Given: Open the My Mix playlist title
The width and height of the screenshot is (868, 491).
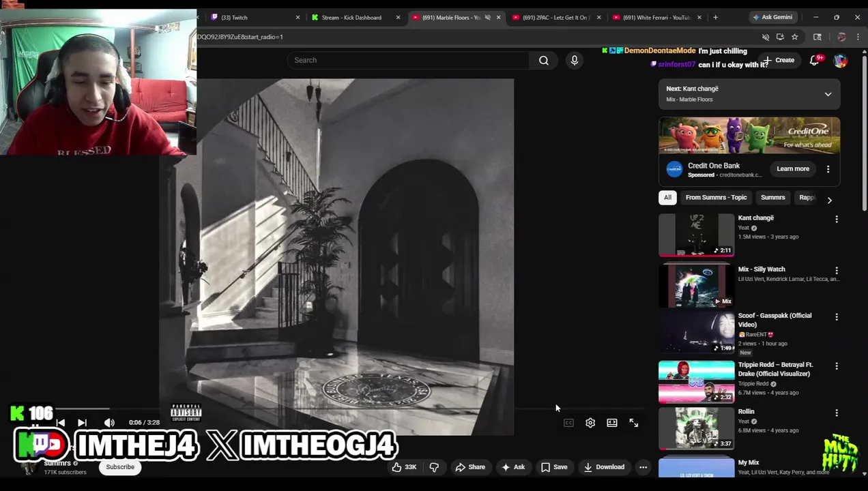Looking at the screenshot, I should [748, 463].
